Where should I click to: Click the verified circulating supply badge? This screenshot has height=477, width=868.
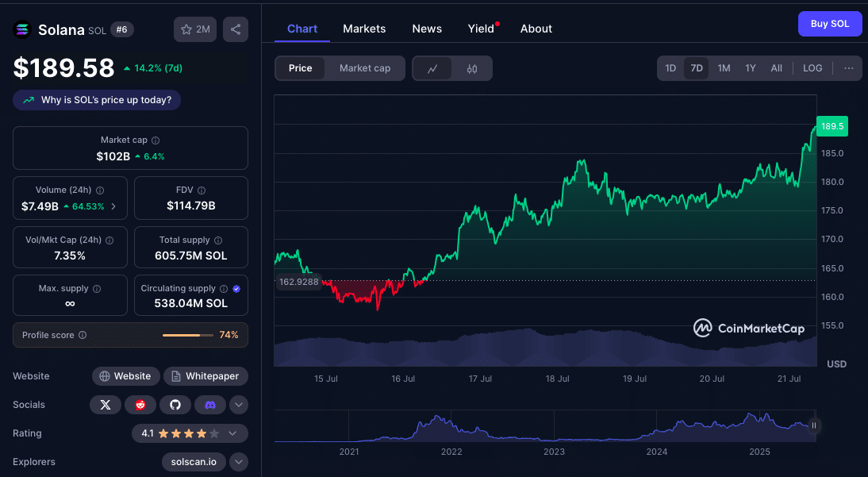(236, 289)
